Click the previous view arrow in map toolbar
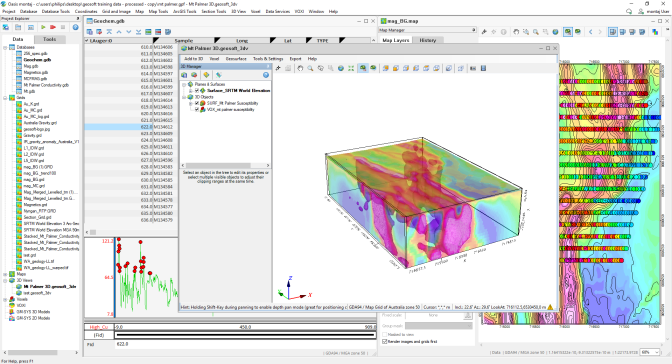The width and height of the screenshot is (672, 364). point(591,32)
